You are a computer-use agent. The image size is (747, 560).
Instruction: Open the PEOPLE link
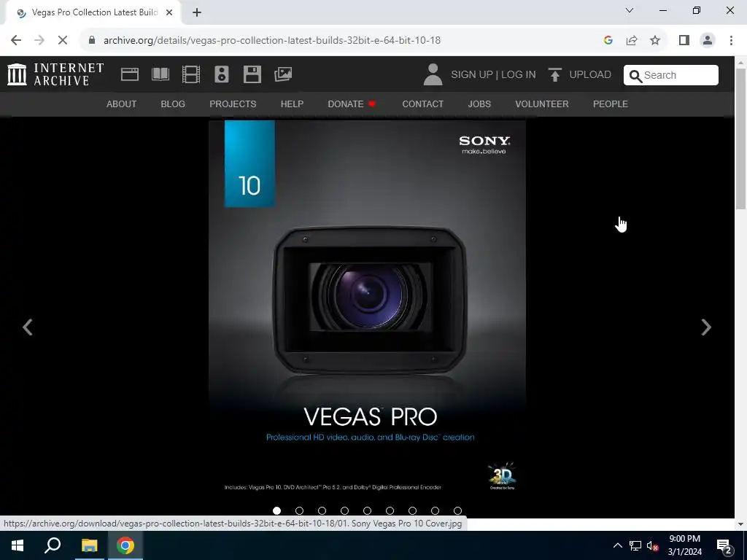(x=611, y=104)
